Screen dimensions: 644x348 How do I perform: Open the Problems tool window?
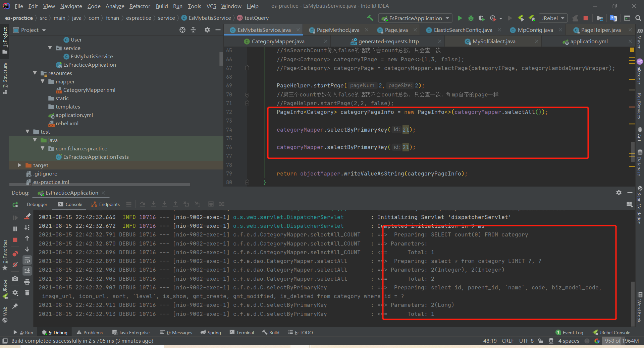coord(89,333)
